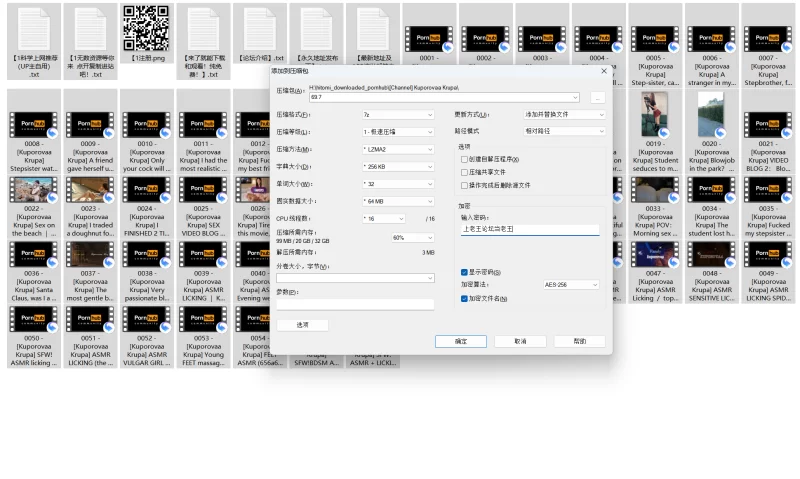Open the 路径模式 相对路径 dropdown
Screen dimensions: 800x479
click(x=564, y=131)
